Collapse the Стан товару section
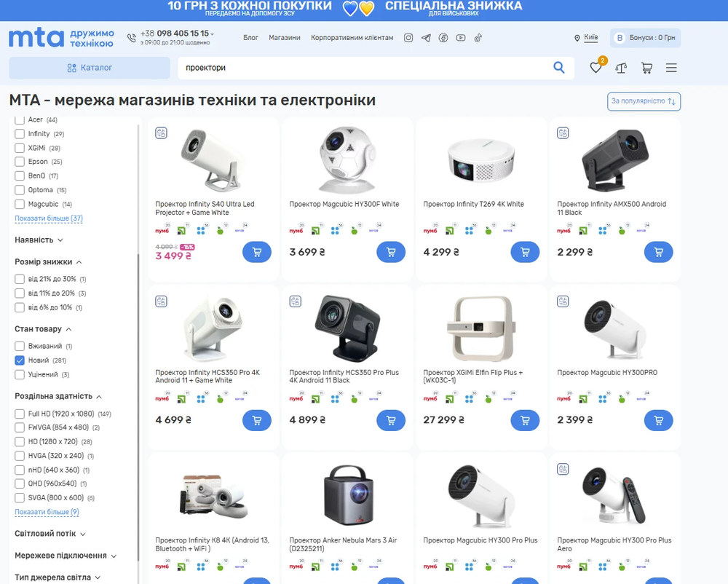The image size is (728, 584). click(x=43, y=329)
